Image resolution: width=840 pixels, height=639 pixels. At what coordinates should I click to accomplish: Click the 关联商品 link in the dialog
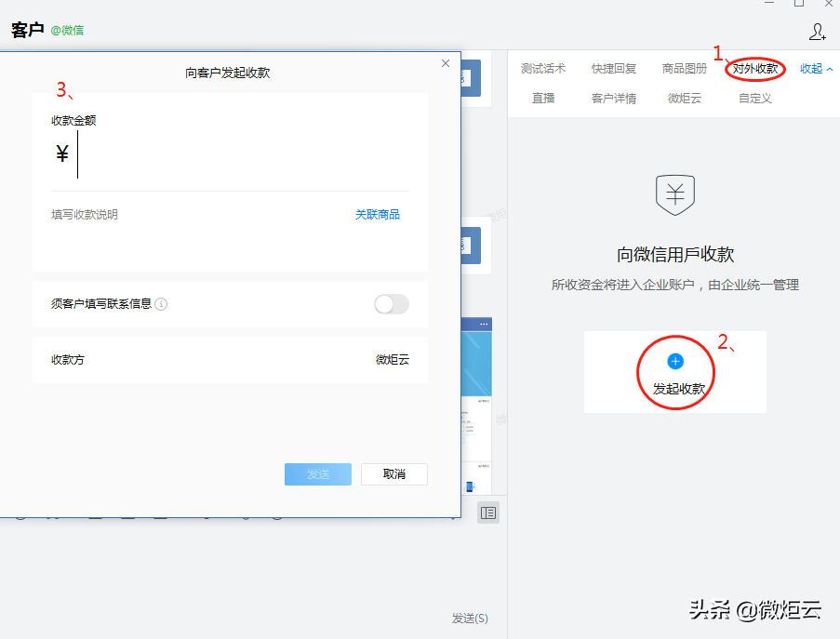(x=378, y=214)
